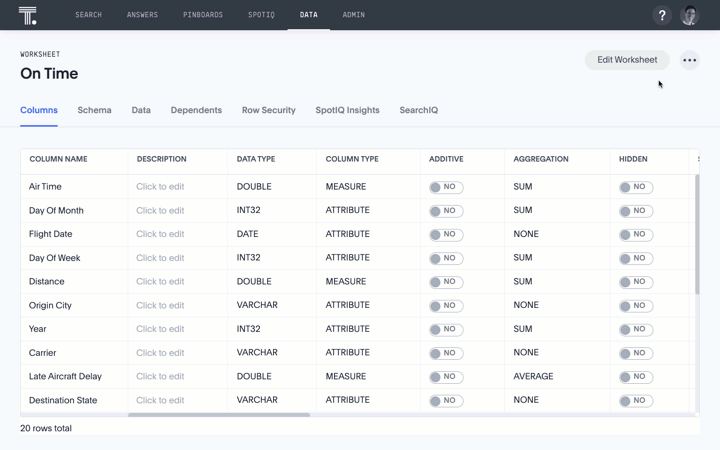Click the Column Name header
Viewport: 720px width, 450px height.
pyautogui.click(x=58, y=159)
